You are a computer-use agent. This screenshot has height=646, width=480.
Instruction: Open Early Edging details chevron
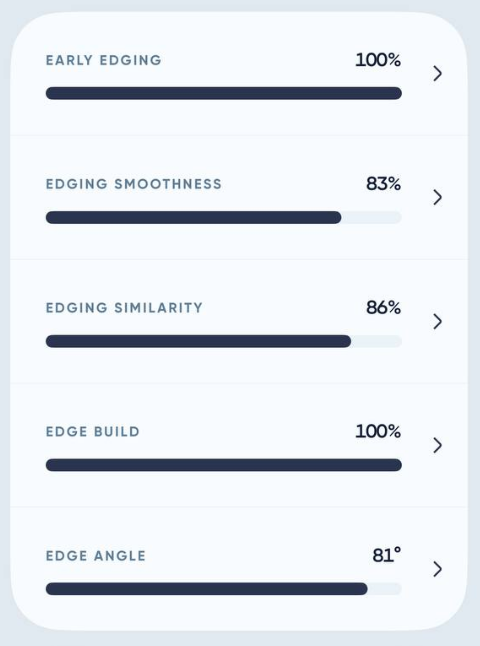click(438, 73)
